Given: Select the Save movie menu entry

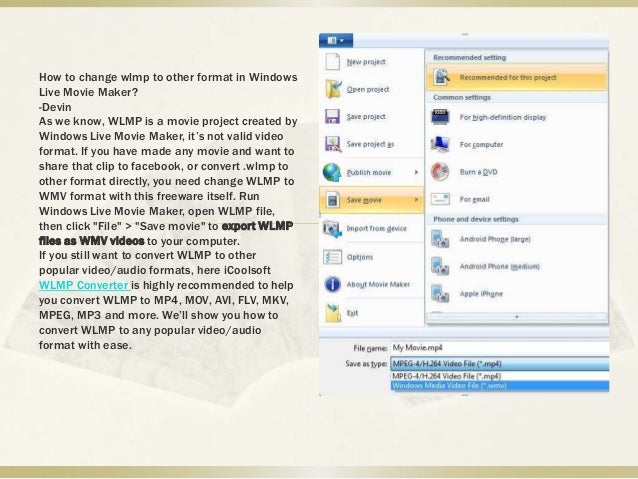Looking at the screenshot, I should click(371, 200).
